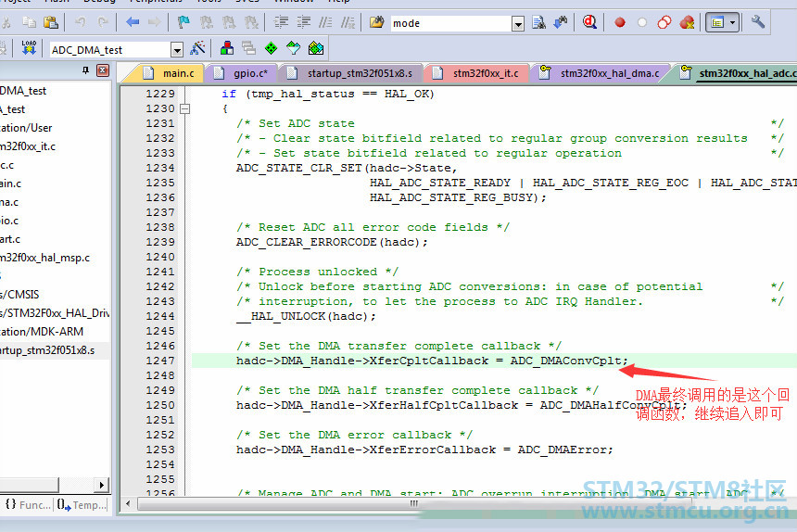This screenshot has height=532, width=797.
Task: Pin the Project panel with pushpin
Action: tap(85, 70)
